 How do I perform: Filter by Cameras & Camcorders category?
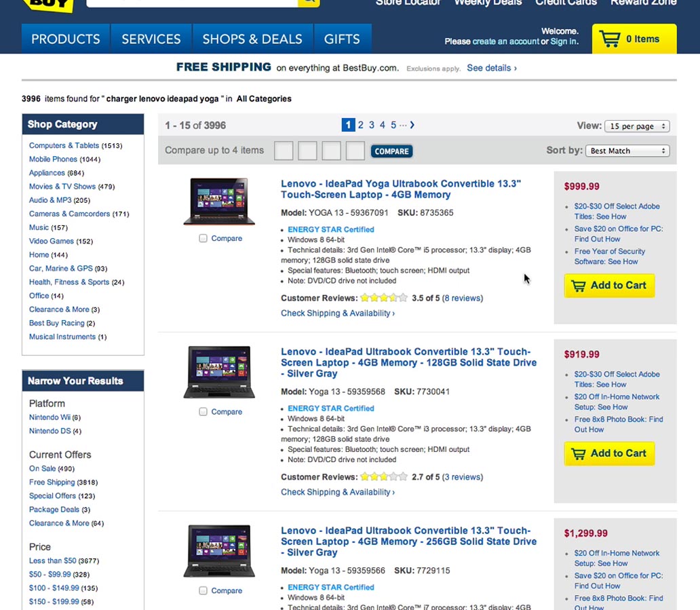pos(69,214)
